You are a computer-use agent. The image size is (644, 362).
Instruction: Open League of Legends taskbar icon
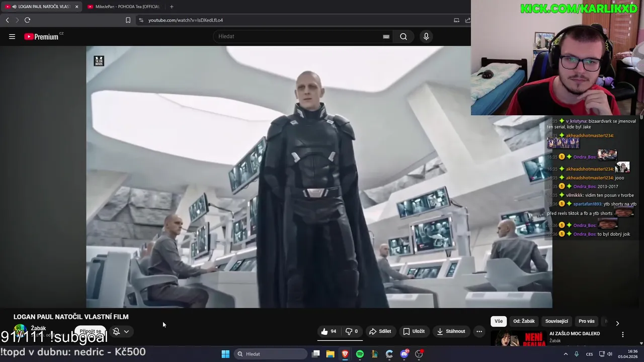point(374,354)
